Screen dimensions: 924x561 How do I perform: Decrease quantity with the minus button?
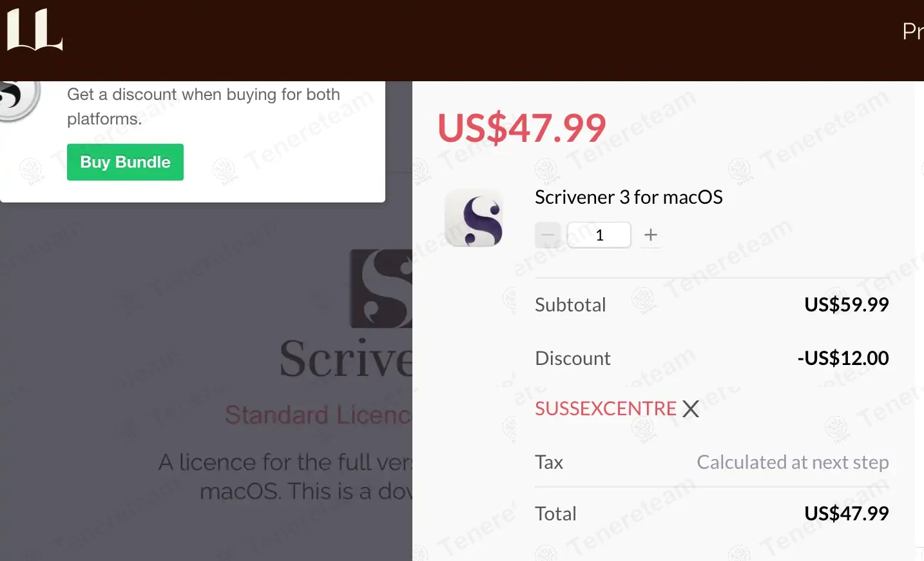548,235
